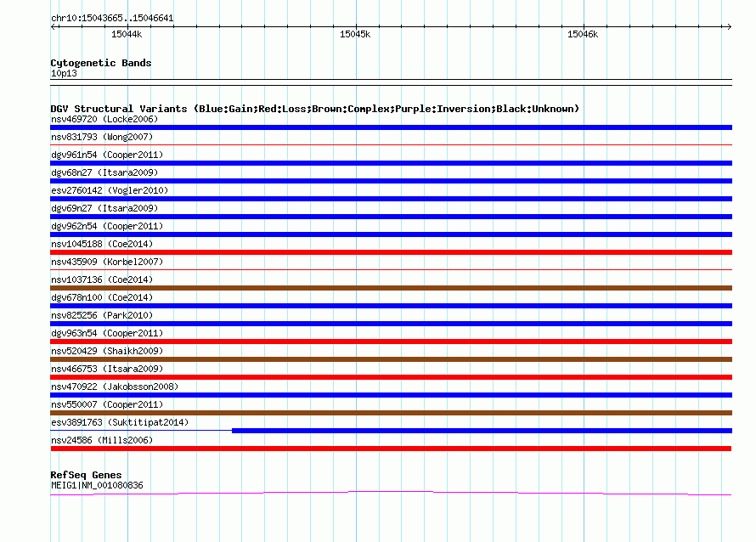This screenshot has width=756, height=542.
Task: Click the blue bar under nsv470922
Action: click(391, 395)
